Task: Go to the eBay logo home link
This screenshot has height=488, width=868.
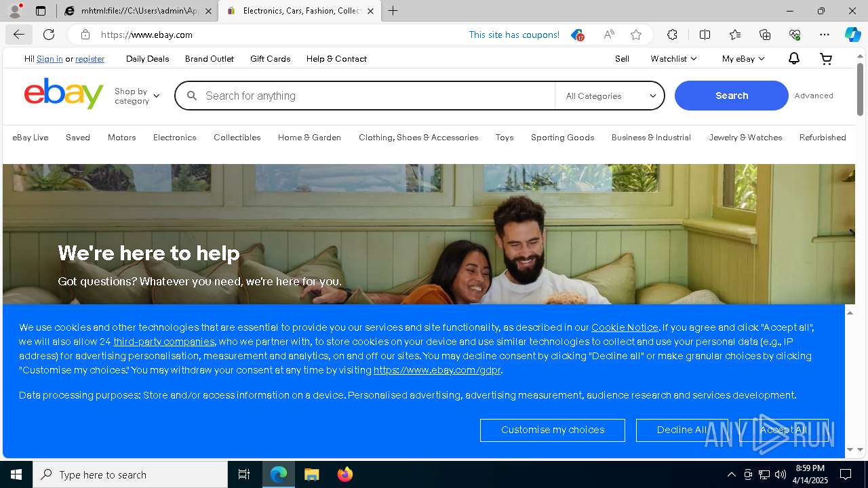Action: click(64, 94)
